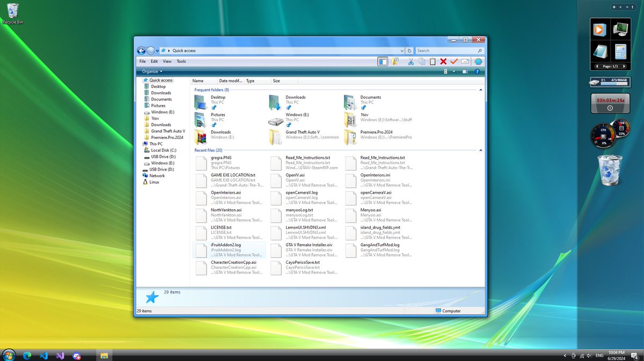Open the Desktop frequent folder icon
644x361 pixels.
click(x=201, y=101)
